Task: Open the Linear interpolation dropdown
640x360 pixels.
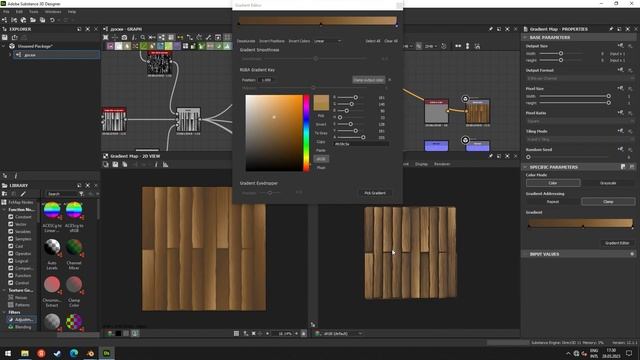Action: [x=327, y=41]
